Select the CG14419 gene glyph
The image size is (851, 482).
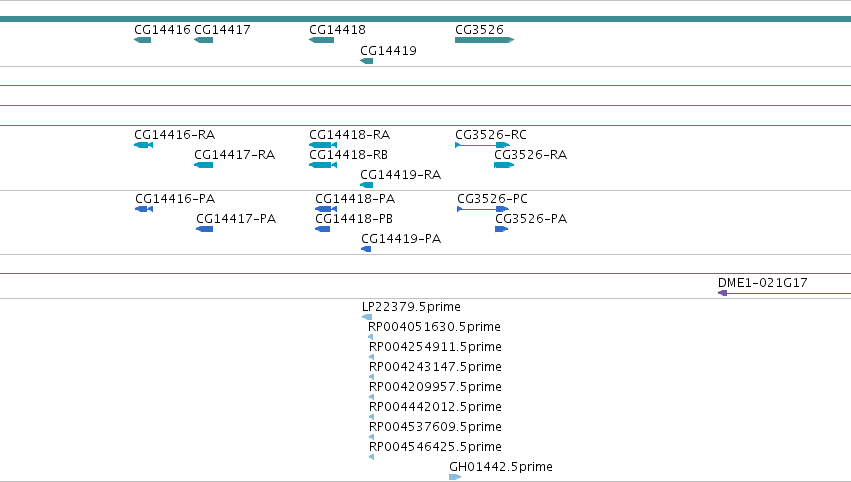pos(366,61)
